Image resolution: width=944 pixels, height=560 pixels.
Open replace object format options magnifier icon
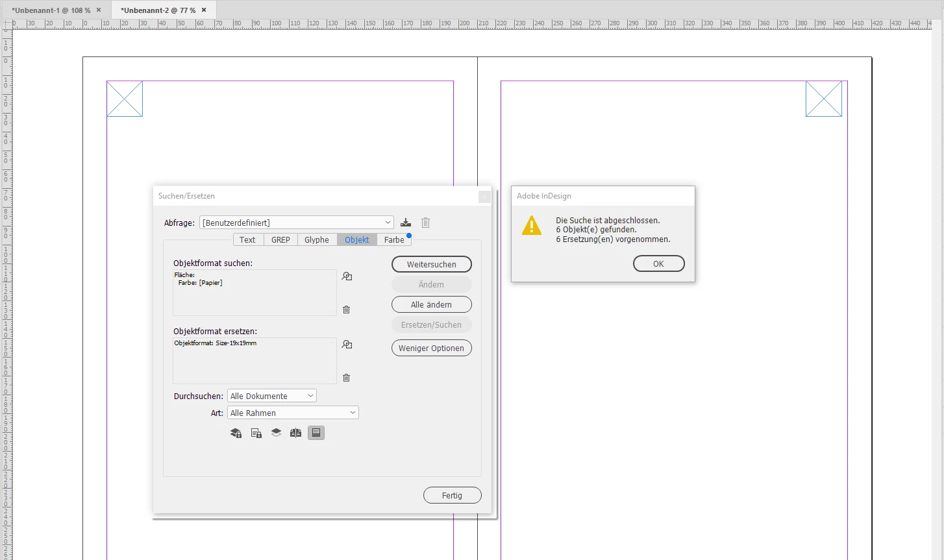point(347,345)
